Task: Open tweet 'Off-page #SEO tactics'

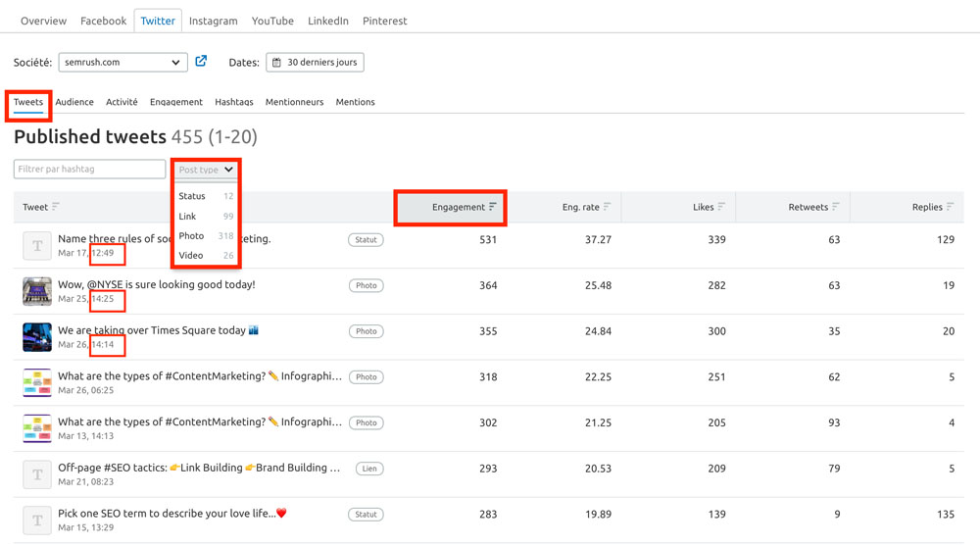Action: point(199,468)
